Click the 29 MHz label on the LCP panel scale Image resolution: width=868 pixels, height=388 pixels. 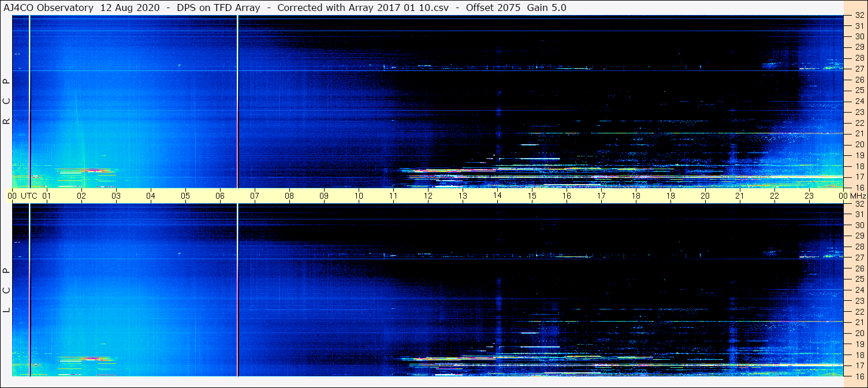point(859,236)
